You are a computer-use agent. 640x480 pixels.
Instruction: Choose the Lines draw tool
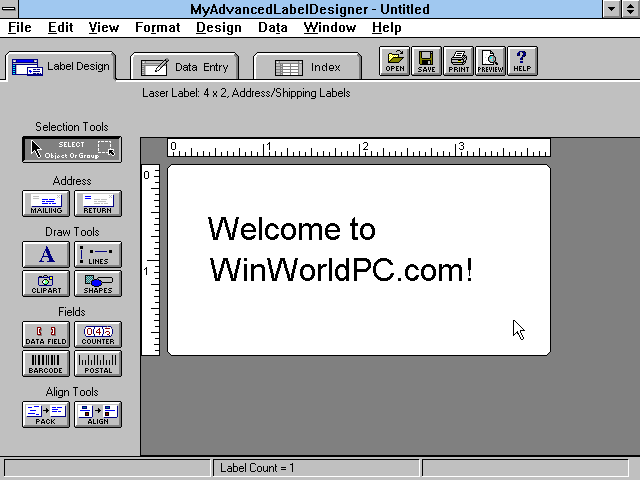pyautogui.click(x=98, y=255)
